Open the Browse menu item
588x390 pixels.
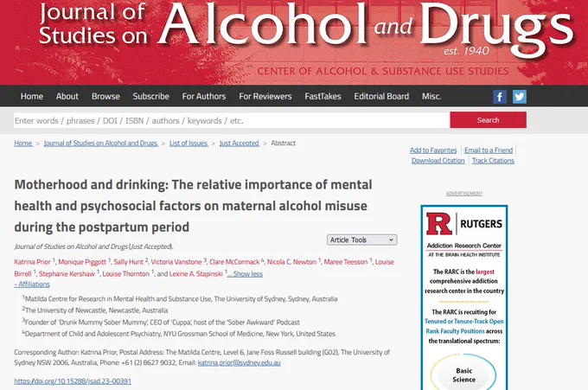(105, 96)
